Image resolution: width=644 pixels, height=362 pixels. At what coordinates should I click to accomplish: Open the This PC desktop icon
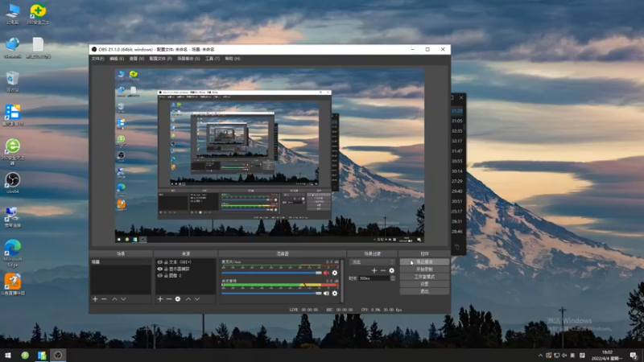(13, 14)
